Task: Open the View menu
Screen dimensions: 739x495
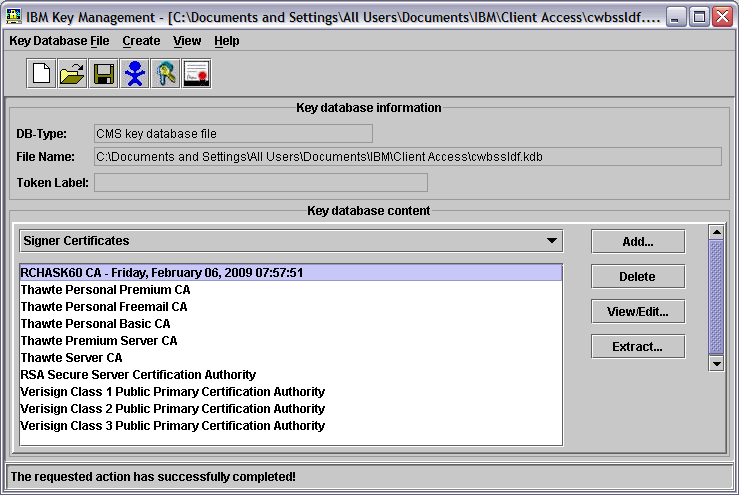Action: pyautogui.click(x=187, y=41)
